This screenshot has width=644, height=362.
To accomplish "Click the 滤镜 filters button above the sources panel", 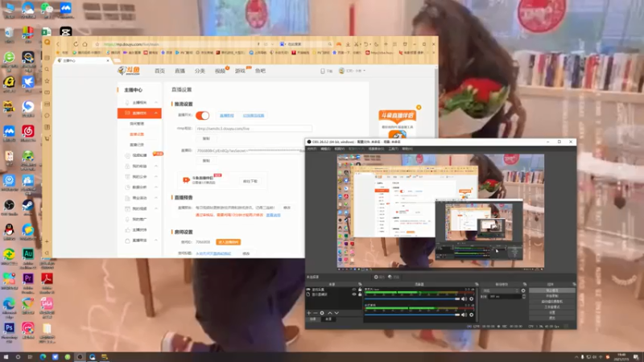I will coord(394,277).
